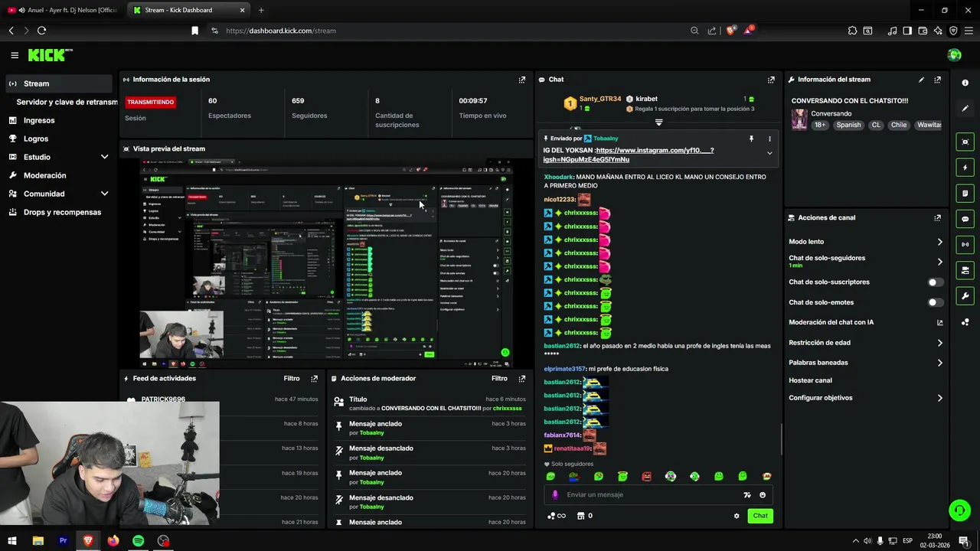Viewport: 980px width, 551px height.
Task: Open Firefox from the taskbar
Action: (113, 540)
